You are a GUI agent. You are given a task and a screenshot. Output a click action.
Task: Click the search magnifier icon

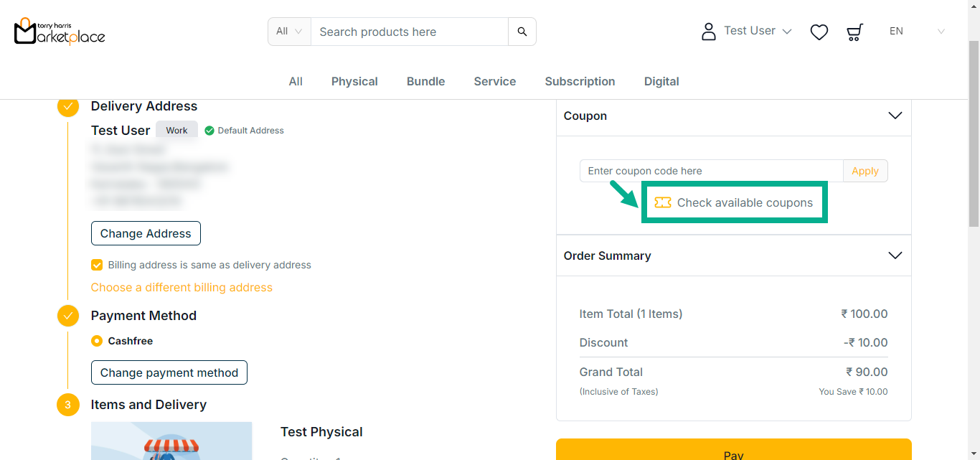coord(522,32)
